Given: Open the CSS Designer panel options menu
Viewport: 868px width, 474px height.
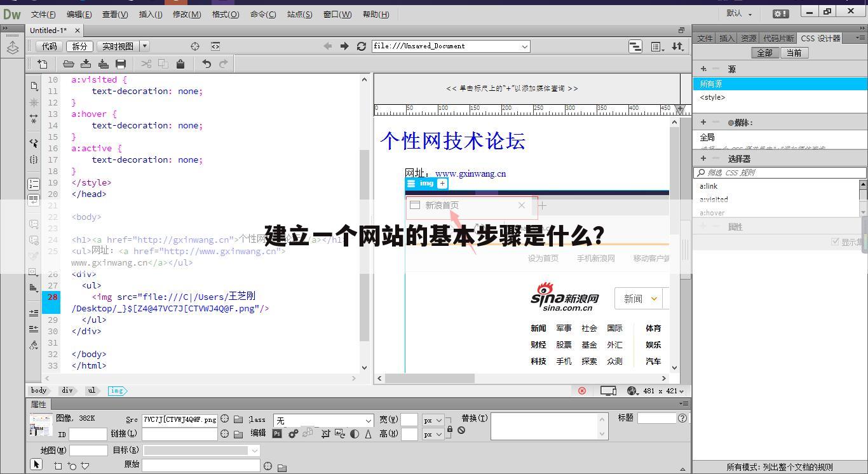Looking at the screenshot, I should pyautogui.click(x=861, y=39).
